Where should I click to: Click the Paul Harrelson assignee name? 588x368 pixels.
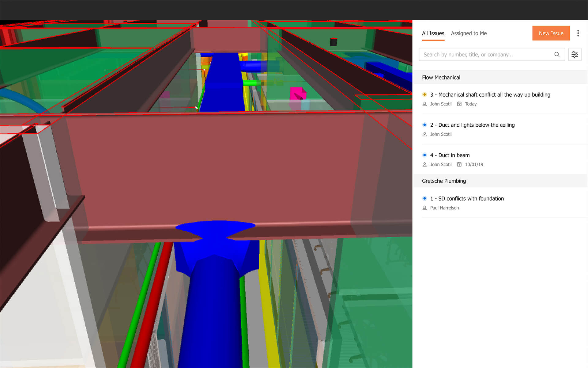(x=444, y=208)
